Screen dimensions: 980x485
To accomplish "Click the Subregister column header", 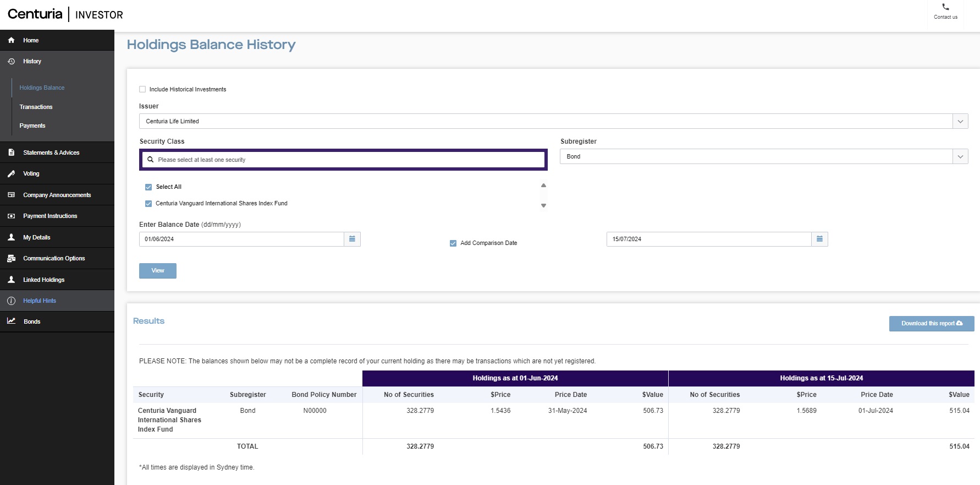I will coord(248,395).
